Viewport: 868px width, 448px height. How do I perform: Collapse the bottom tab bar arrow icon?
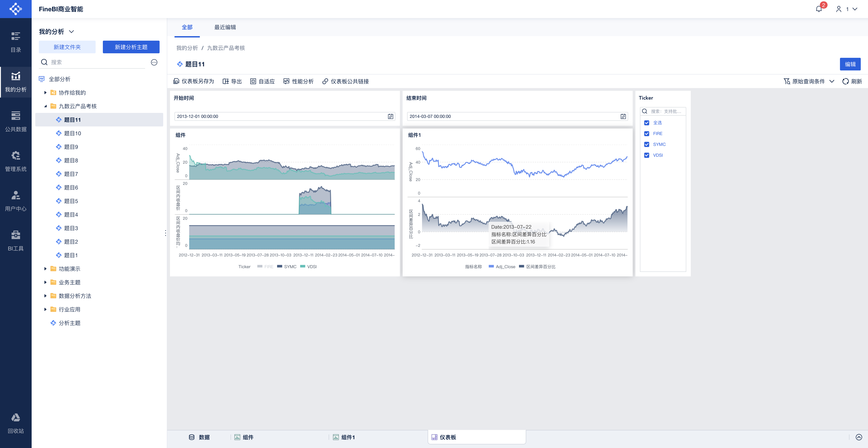click(859, 437)
